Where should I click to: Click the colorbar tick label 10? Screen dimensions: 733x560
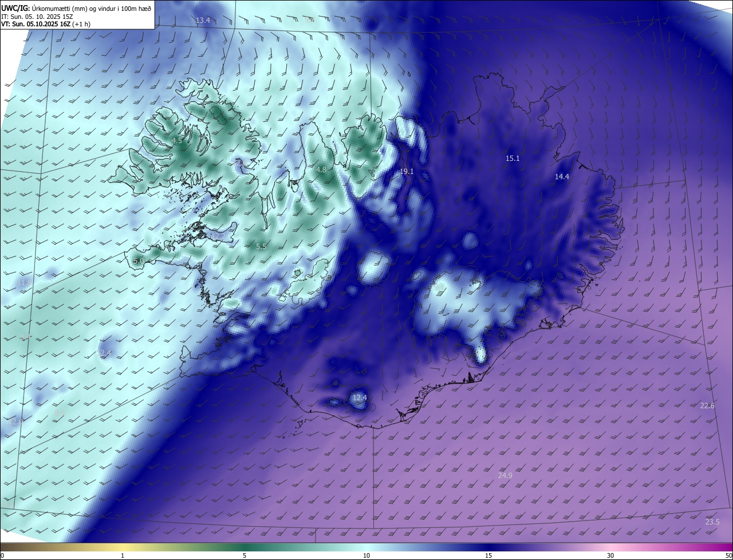(366, 555)
